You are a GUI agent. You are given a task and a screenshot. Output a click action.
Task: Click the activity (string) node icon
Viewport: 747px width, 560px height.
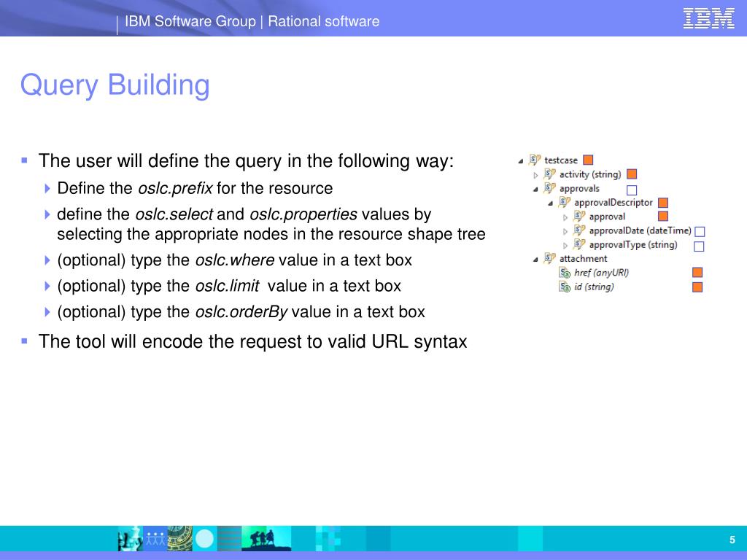click(x=550, y=174)
